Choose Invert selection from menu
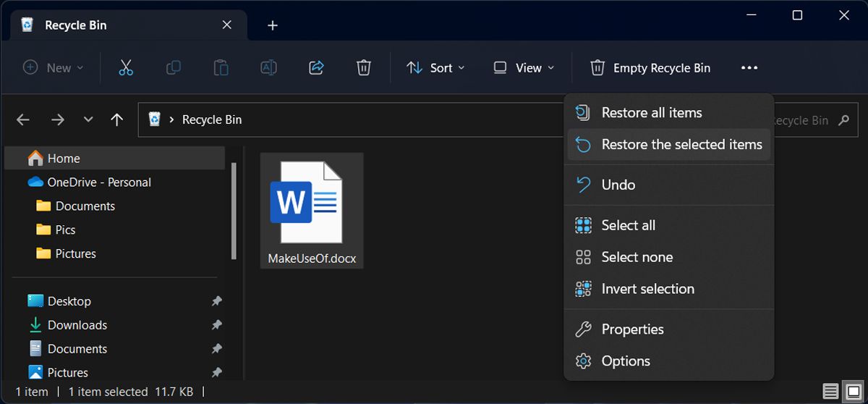The image size is (868, 404). (x=647, y=289)
